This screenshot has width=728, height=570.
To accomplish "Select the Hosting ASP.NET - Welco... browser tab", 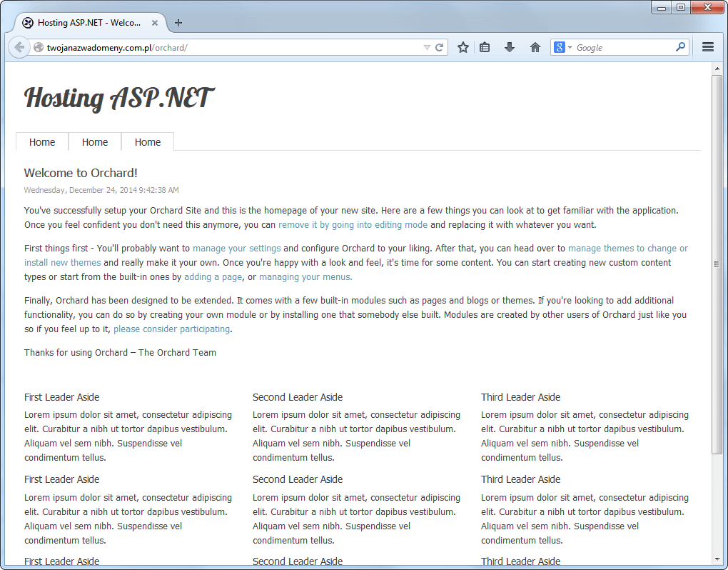I will coord(89,23).
